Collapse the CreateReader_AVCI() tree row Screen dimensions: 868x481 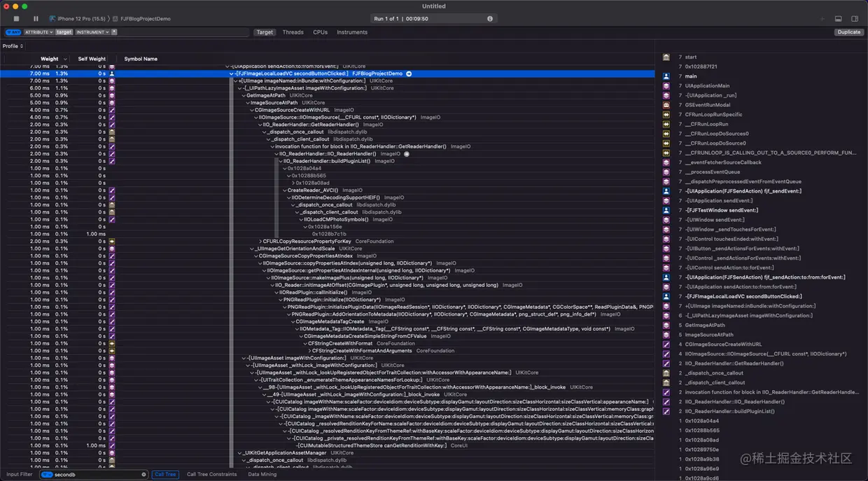(x=285, y=190)
